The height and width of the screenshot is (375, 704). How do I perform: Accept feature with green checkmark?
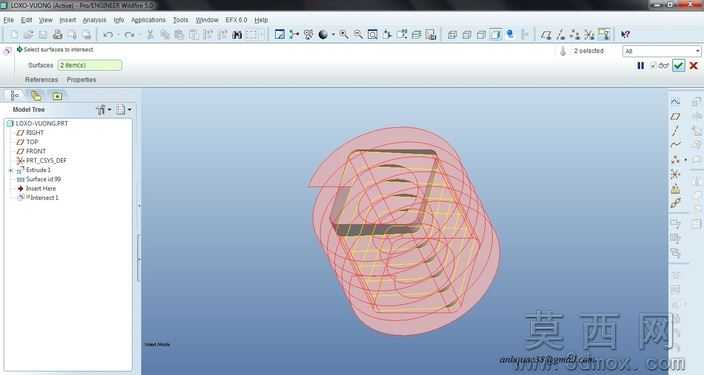click(678, 66)
